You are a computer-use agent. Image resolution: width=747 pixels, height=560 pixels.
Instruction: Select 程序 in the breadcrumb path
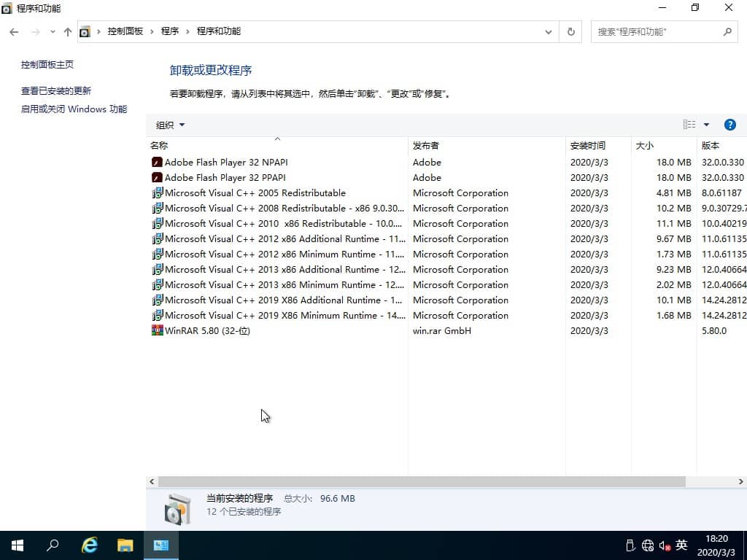[x=170, y=31]
